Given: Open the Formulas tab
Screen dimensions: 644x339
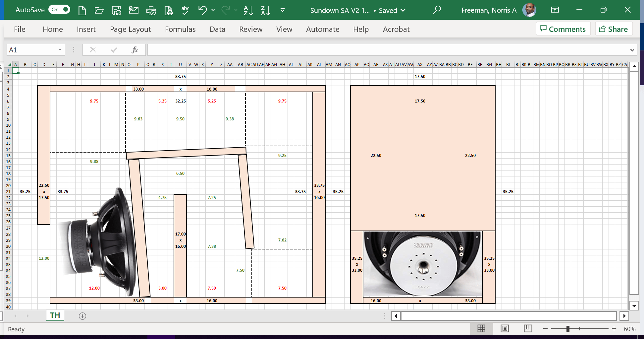Looking at the screenshot, I should 180,29.
